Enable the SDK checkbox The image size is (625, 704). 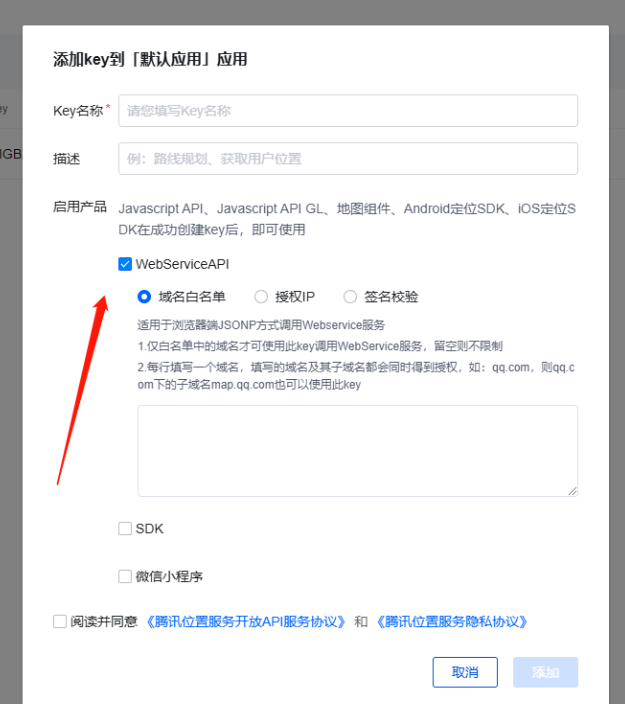(x=125, y=528)
